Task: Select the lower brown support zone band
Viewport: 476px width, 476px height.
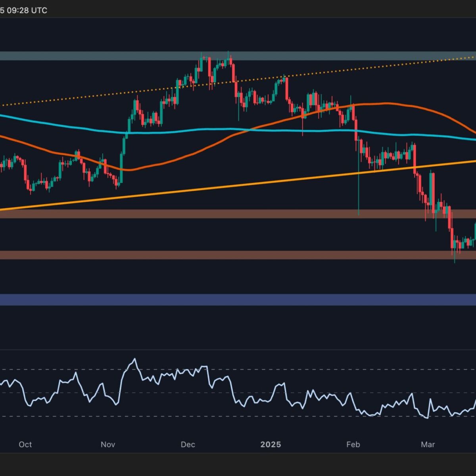Action: click(x=238, y=255)
